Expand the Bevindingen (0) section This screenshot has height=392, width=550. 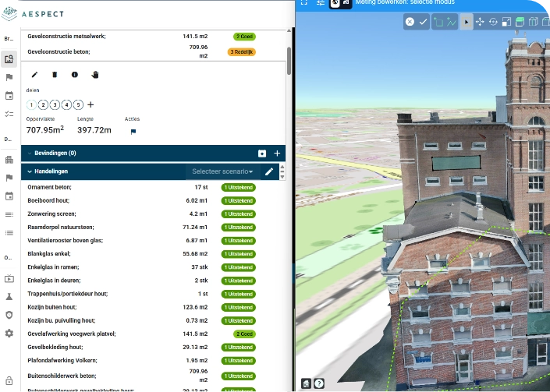[x=30, y=154]
